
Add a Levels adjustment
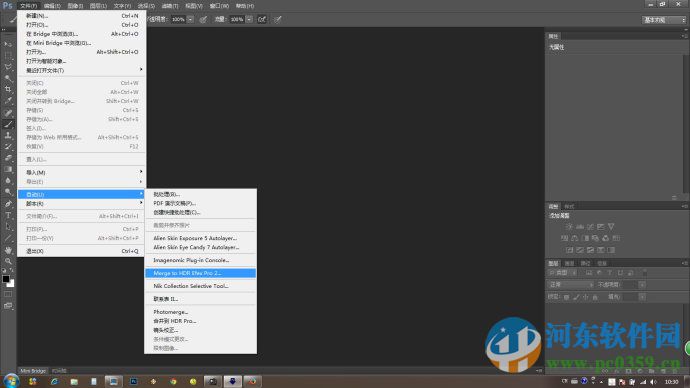pyautogui.click(x=580, y=227)
